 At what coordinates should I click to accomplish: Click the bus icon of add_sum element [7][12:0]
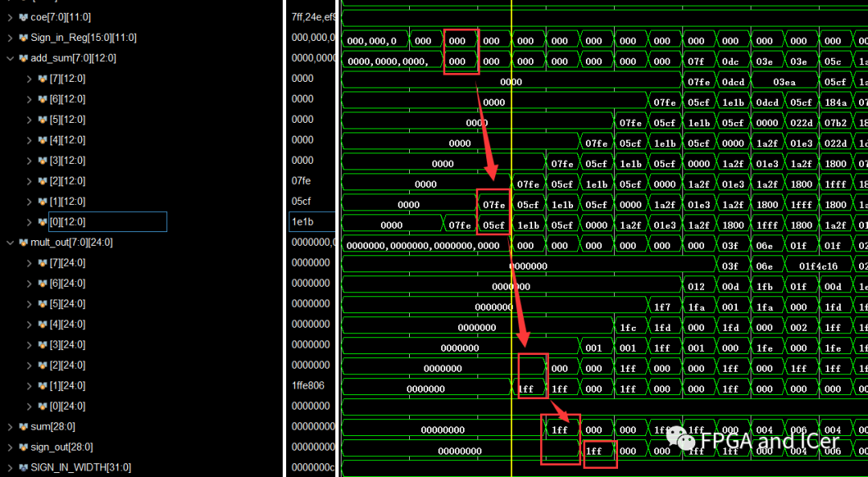point(43,79)
